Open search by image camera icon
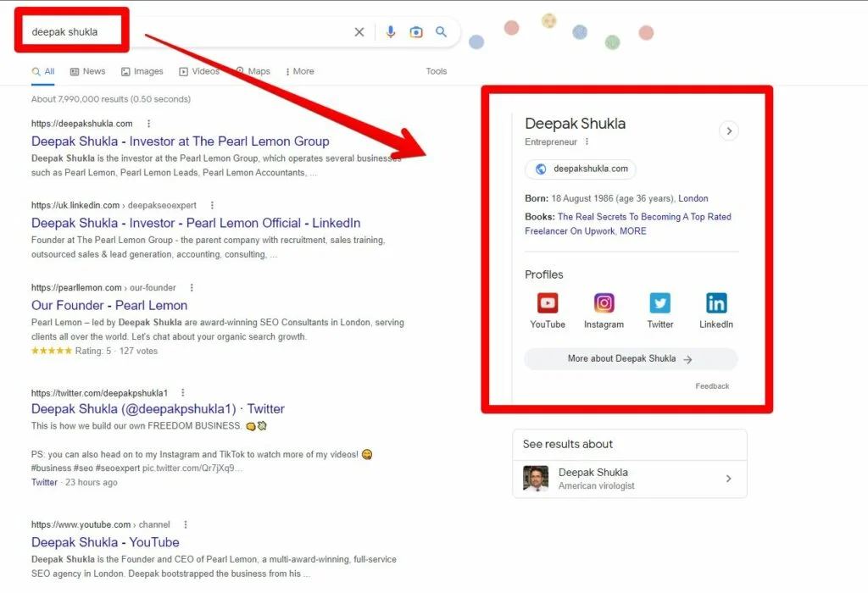The image size is (868, 593). (416, 32)
